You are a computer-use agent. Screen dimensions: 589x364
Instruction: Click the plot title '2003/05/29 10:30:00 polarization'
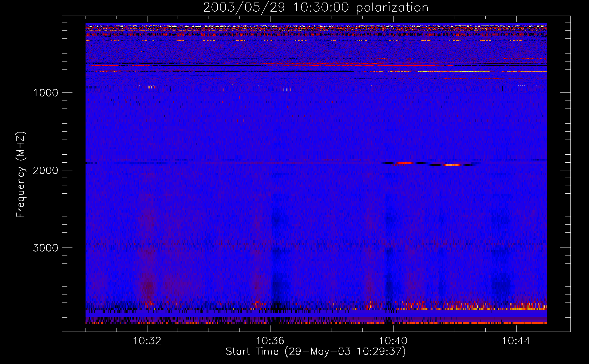point(316,7)
